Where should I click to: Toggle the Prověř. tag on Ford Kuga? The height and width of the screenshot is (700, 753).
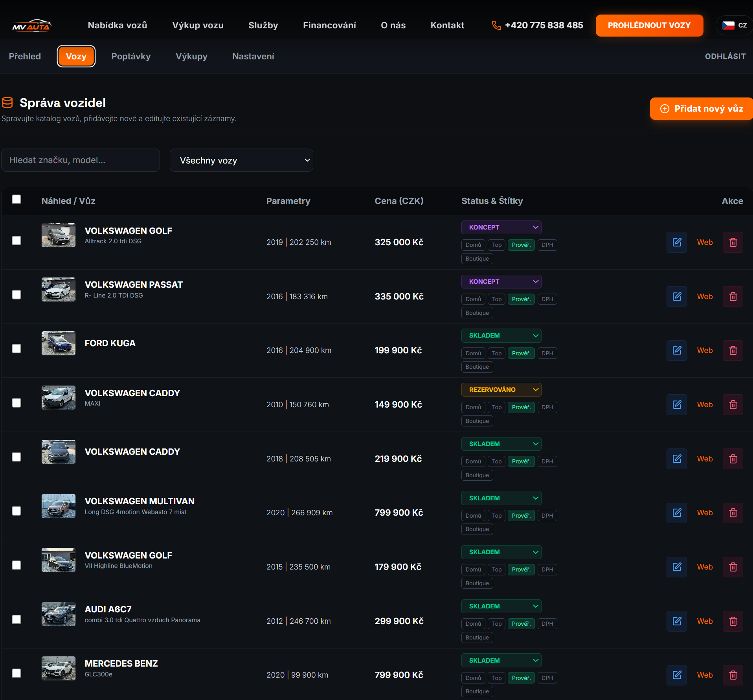(x=521, y=353)
